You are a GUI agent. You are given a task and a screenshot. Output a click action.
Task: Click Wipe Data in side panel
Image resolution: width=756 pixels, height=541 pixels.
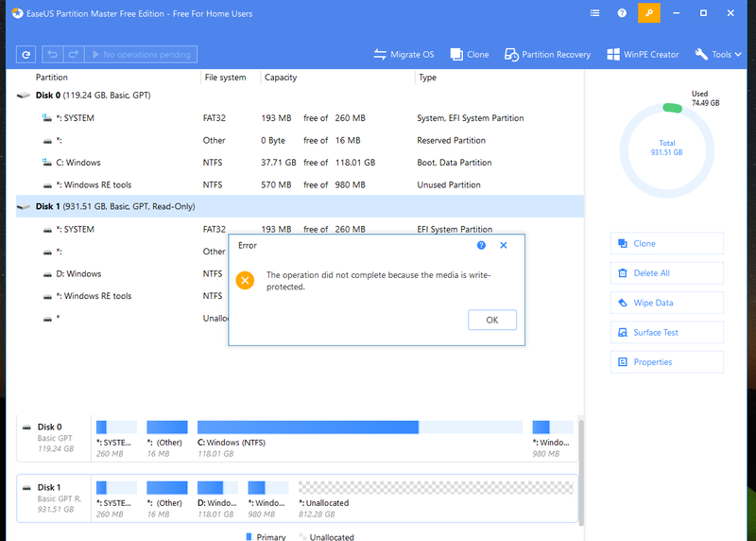tap(667, 303)
